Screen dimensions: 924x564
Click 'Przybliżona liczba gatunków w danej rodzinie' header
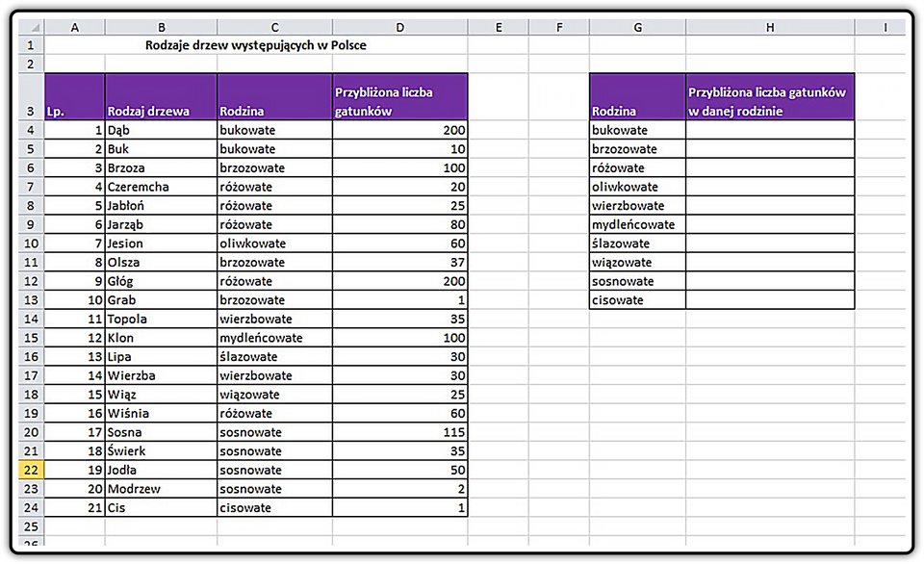(770, 96)
